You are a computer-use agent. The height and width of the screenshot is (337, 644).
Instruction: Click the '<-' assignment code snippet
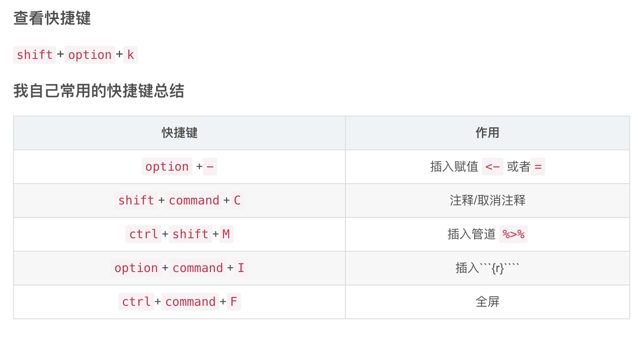[x=493, y=167]
